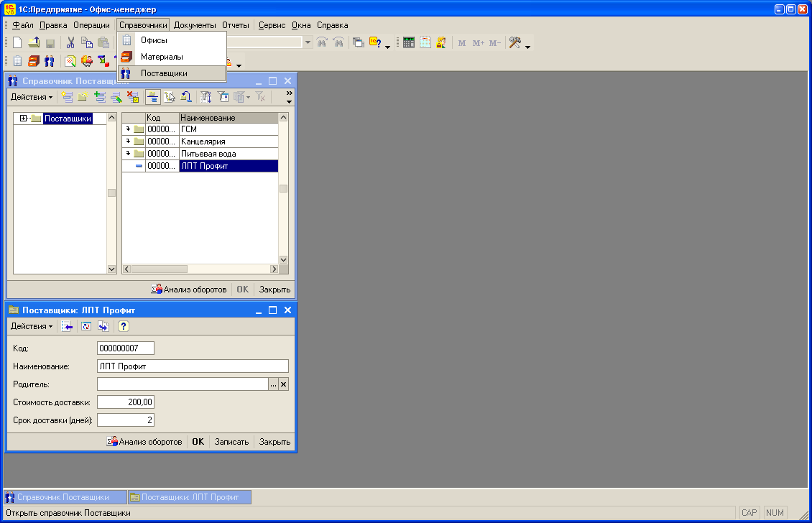Open the main toolbar search combo dropdown
Screen dimensions: 812x523
click(308, 42)
